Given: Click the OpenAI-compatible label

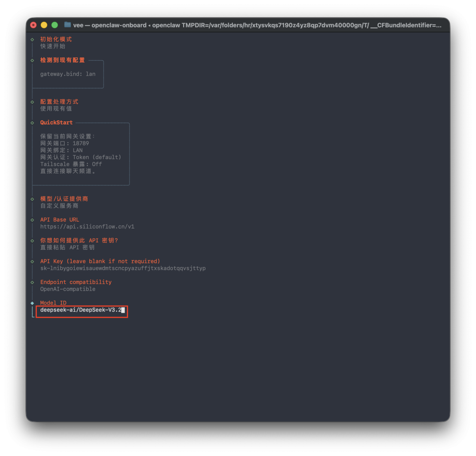Looking at the screenshot, I should tap(66, 289).
